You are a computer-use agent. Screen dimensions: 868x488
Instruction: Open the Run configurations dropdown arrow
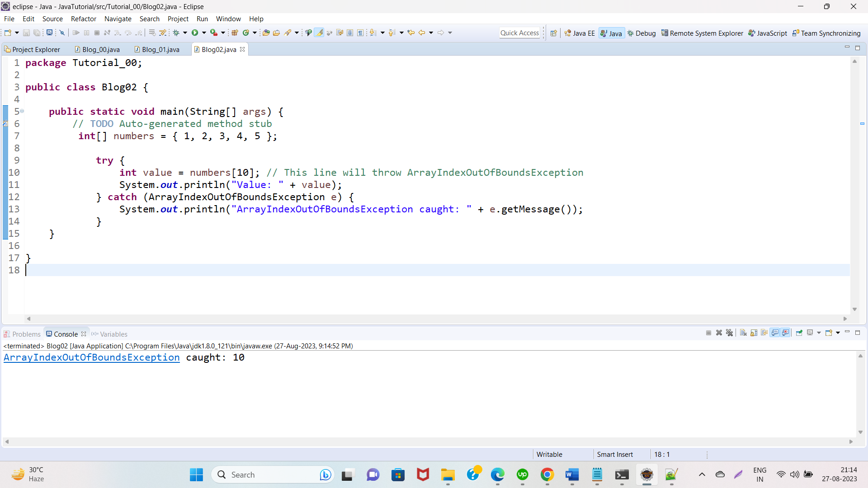click(204, 33)
